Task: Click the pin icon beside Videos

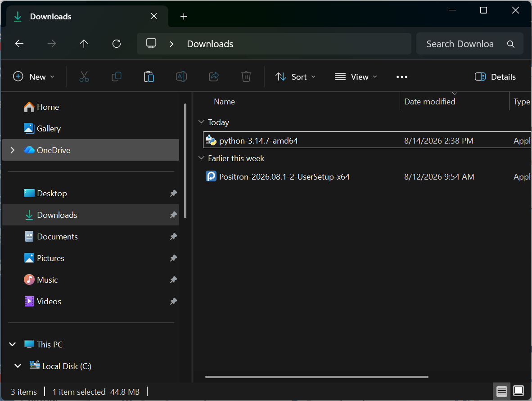Action: point(173,301)
